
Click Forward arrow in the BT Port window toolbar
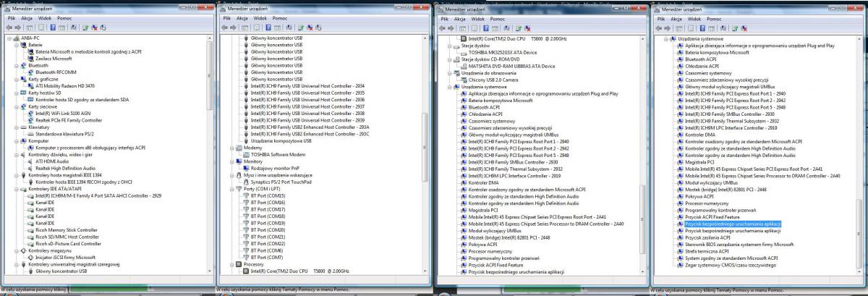tap(233, 28)
